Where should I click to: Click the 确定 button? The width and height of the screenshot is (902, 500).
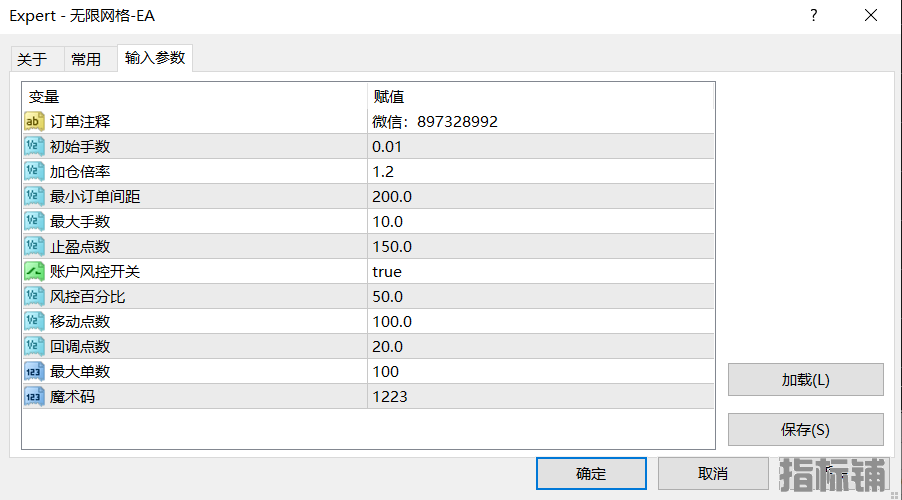[x=591, y=474]
